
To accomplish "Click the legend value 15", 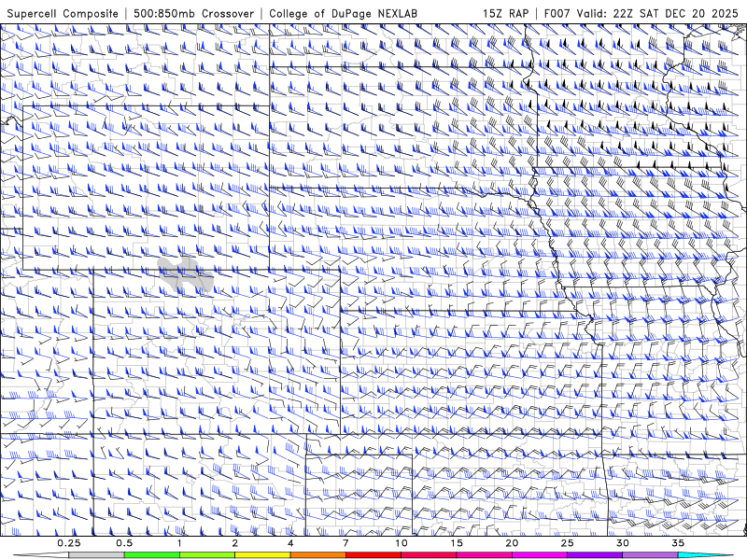I will pyautogui.click(x=457, y=543).
